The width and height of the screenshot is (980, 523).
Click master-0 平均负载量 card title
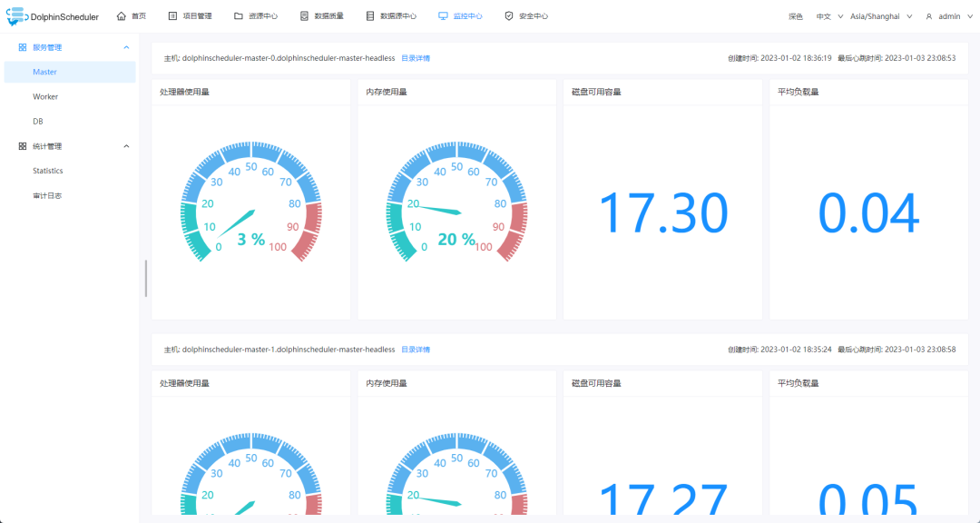tap(799, 92)
